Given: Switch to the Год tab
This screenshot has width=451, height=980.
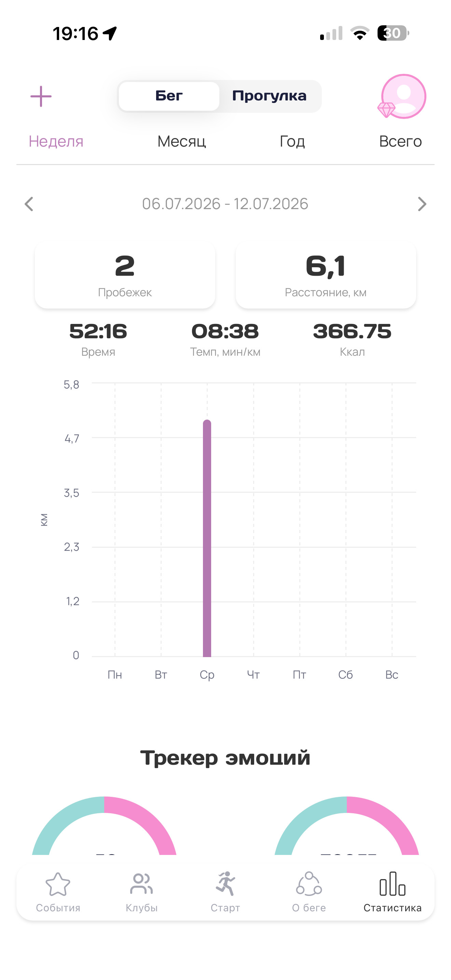Looking at the screenshot, I should pos(292,141).
